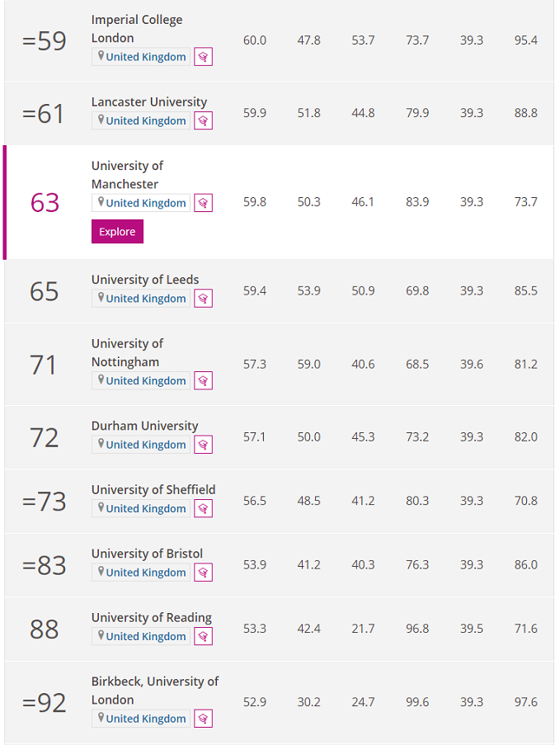Click graduation cap icon for Lancaster University

tap(203, 120)
